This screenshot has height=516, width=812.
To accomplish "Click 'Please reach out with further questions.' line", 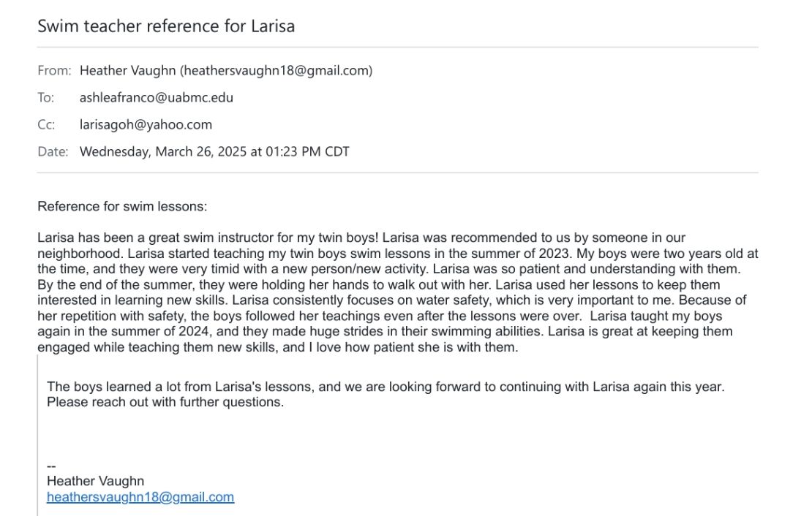I will click(165, 402).
